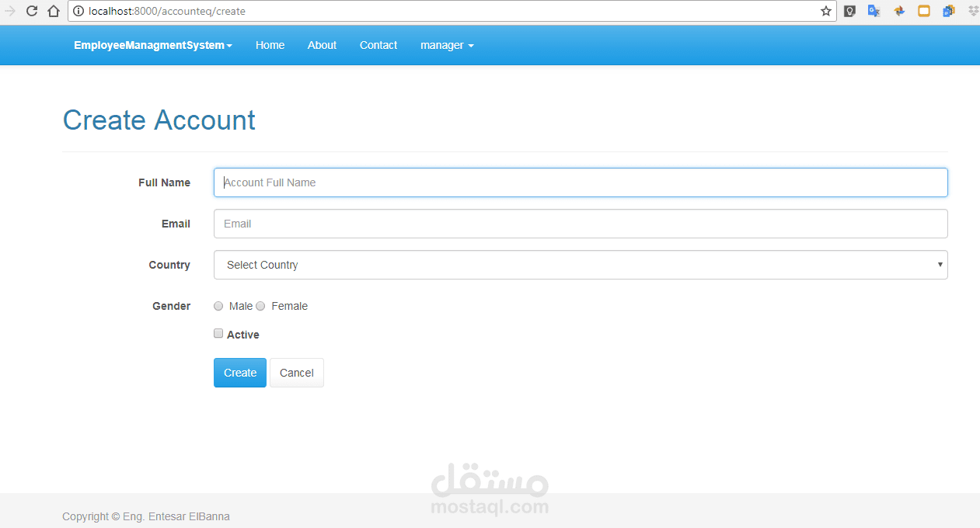Click the Email field label
Screen dimensions: 980x528
pyautogui.click(x=176, y=224)
